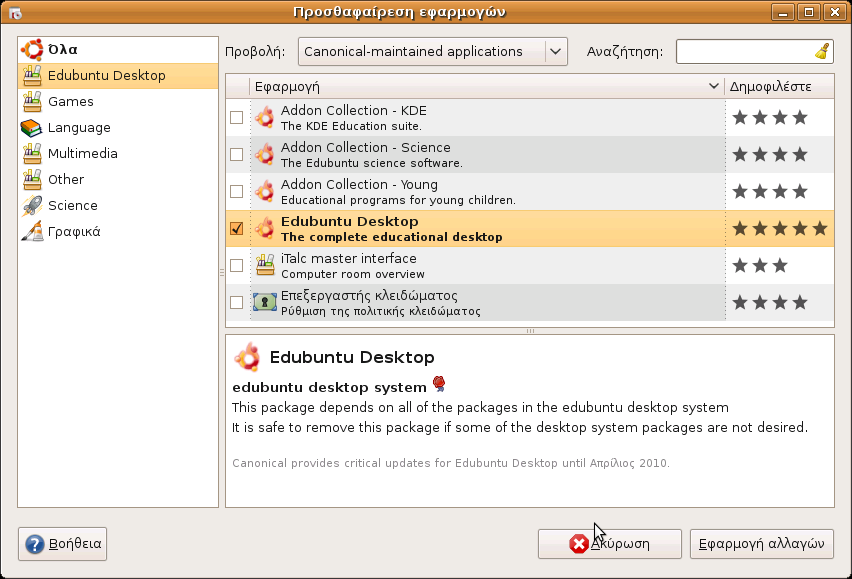Click the large Edubuntu Desktop icon in description
This screenshot has width=852, height=579.
coord(247,357)
